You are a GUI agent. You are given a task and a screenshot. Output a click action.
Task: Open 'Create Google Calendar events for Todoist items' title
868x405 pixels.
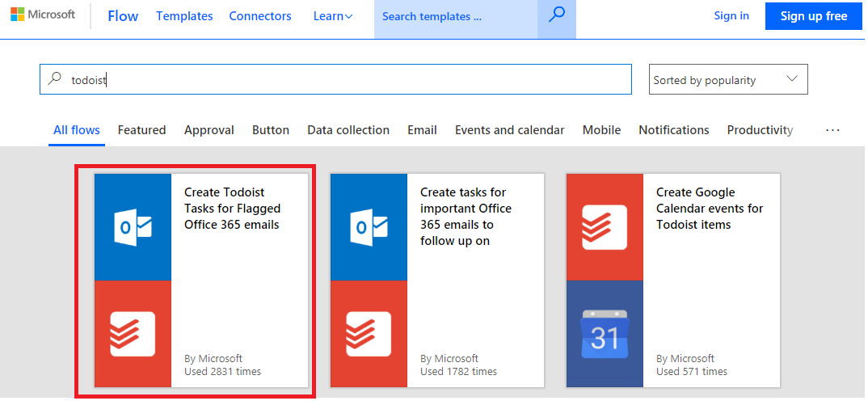tap(710, 209)
